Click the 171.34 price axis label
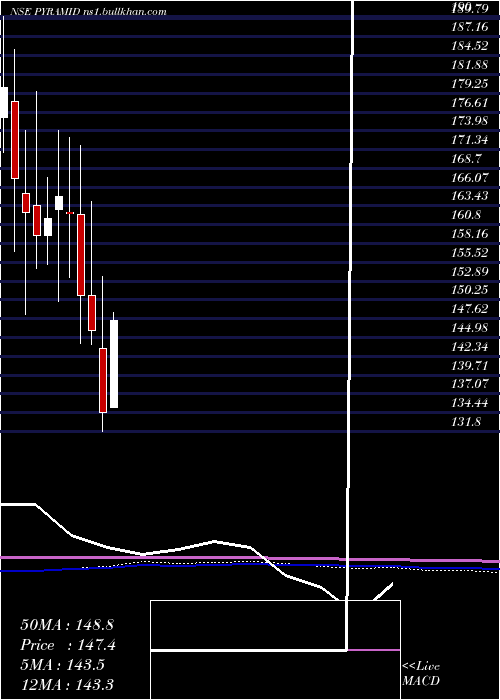The height and width of the screenshot is (700, 500). [x=470, y=140]
